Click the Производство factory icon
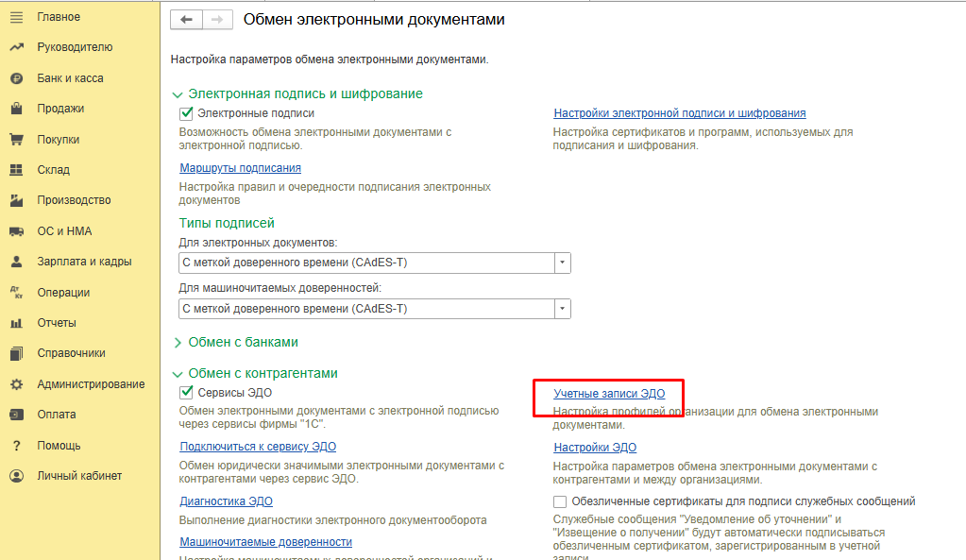966x560 pixels. click(x=17, y=200)
